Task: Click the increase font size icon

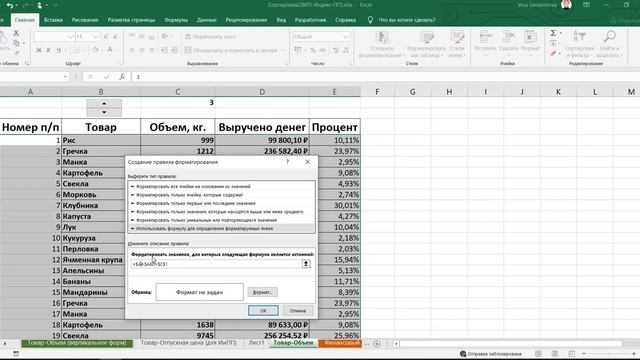Action: (106, 37)
